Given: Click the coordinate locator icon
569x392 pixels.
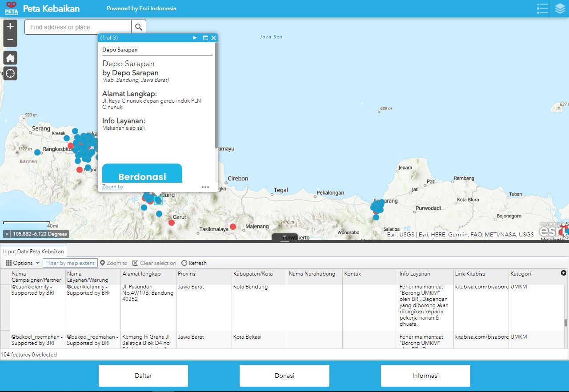Looking at the screenshot, I should pyautogui.click(x=7, y=234).
